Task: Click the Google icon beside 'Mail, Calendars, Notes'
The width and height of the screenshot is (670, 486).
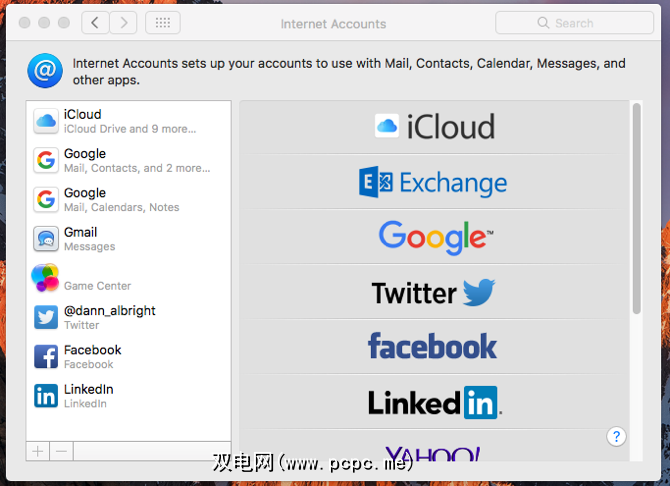Action: 46,200
